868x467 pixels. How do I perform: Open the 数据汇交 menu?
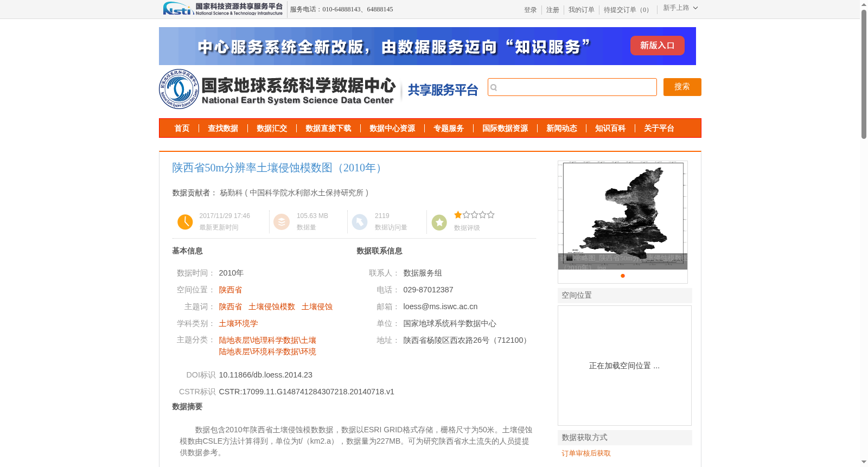(272, 129)
